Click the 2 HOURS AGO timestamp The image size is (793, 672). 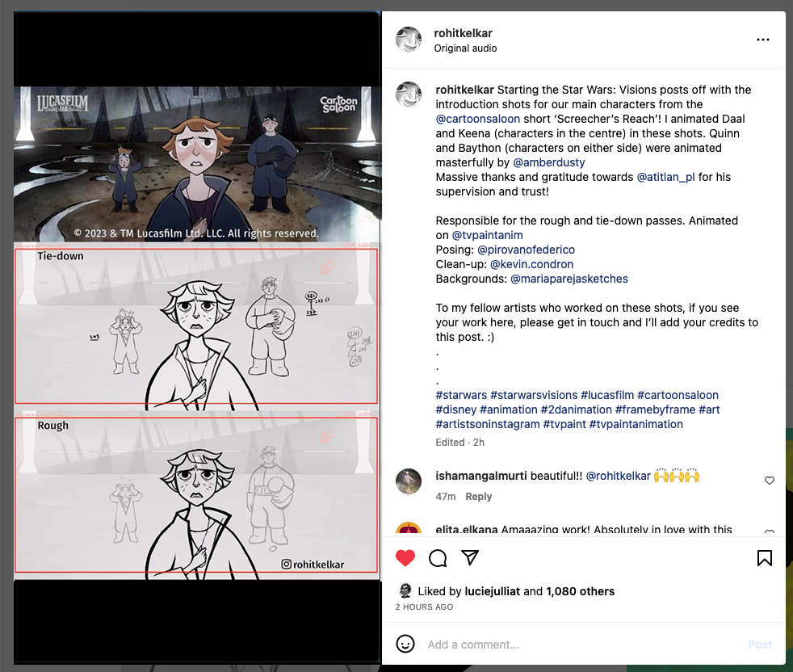tap(424, 607)
